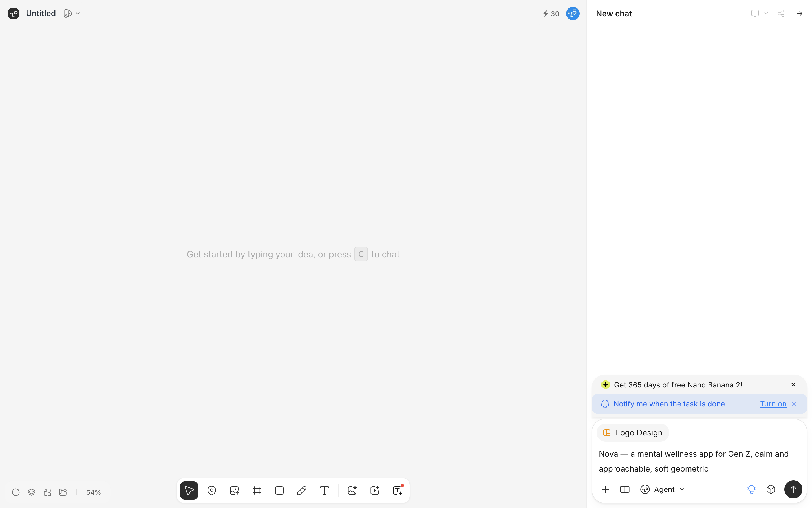812x508 pixels.
Task: Open the Agent mode dropdown
Action: (x=663, y=490)
